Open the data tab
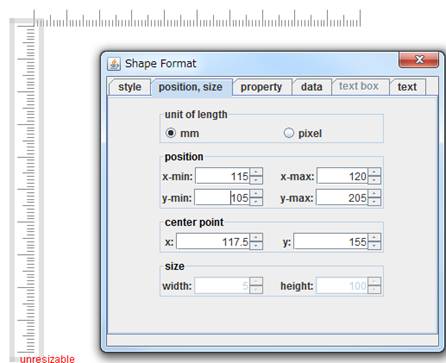Image resolution: width=446 pixels, height=363 pixels. click(311, 87)
